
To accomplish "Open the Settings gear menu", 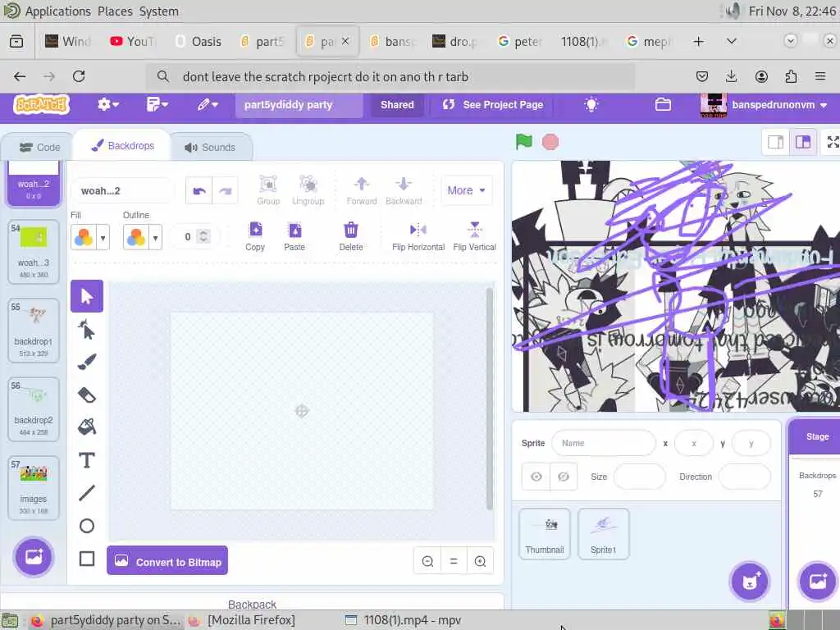I will coord(107,104).
